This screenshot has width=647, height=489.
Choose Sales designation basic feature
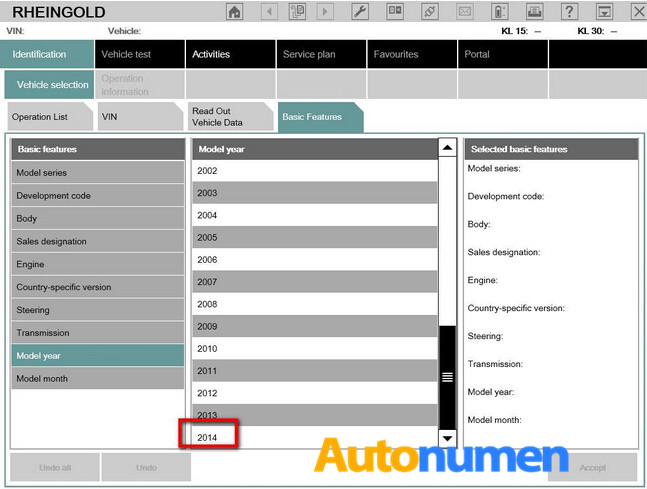tap(98, 241)
